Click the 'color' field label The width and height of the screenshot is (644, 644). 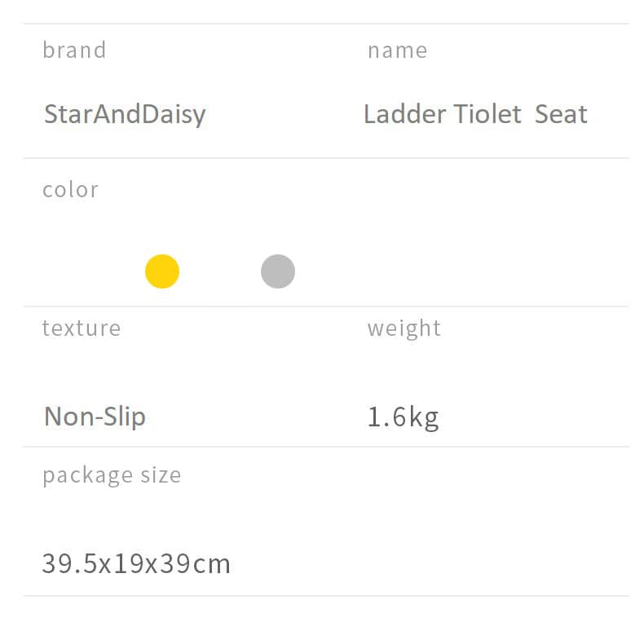(70, 190)
